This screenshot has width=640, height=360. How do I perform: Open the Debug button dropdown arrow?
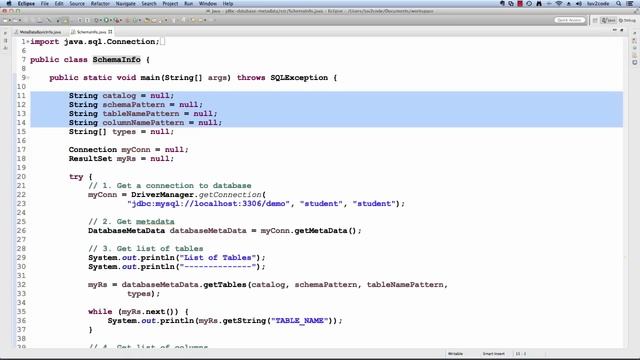100,20
